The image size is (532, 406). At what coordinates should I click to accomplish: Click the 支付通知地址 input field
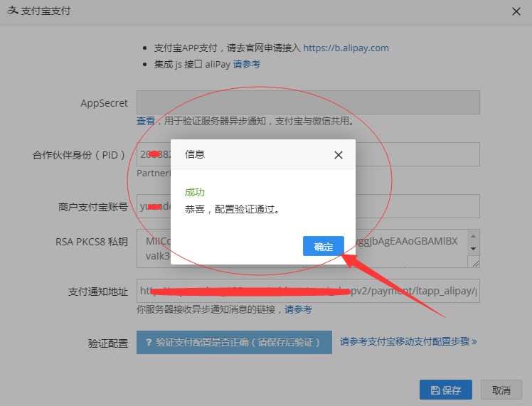(x=308, y=291)
